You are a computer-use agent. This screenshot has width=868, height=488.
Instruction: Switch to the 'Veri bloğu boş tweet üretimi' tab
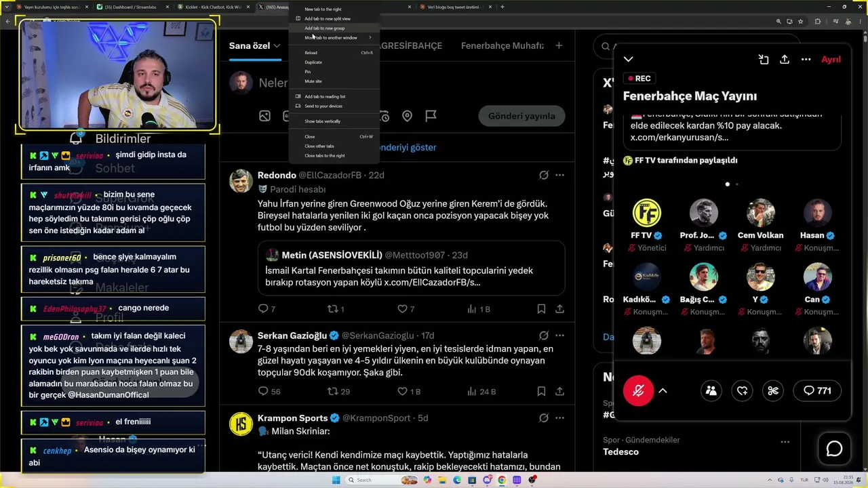tap(455, 7)
